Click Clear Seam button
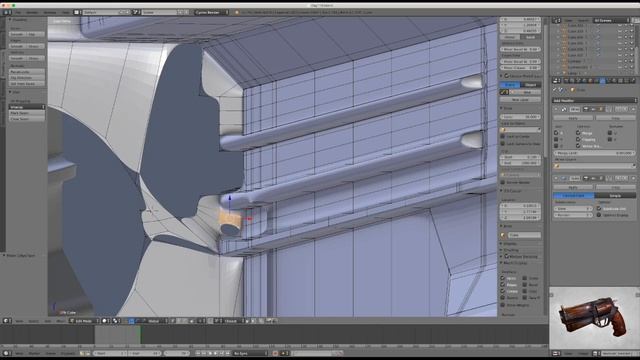Image resolution: width=640 pixels, height=360 pixels. [x=27, y=119]
